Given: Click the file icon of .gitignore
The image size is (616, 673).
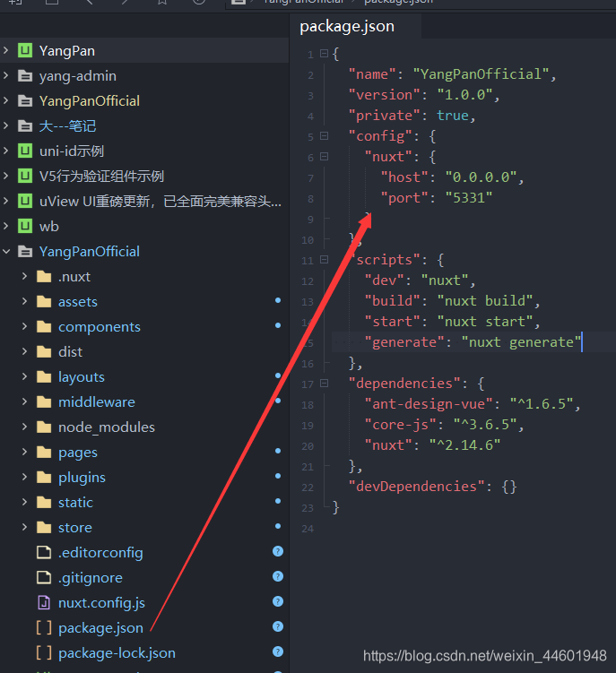Looking at the screenshot, I should coord(44,578).
